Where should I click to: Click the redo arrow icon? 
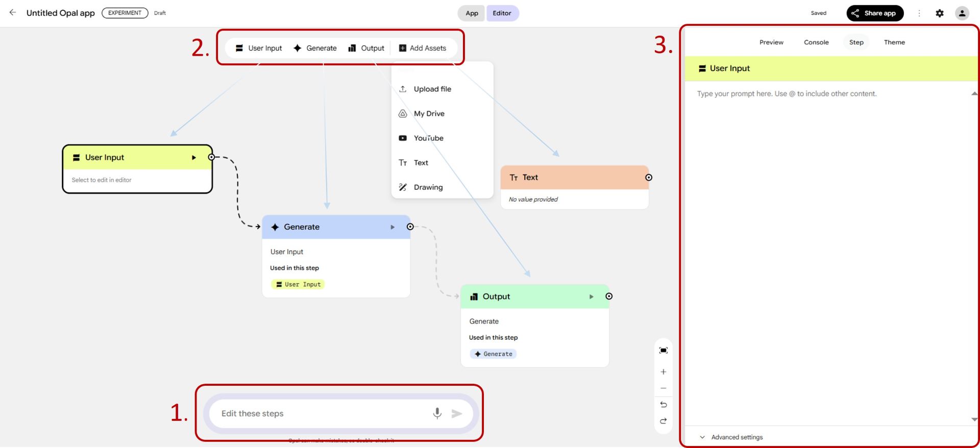tap(663, 421)
